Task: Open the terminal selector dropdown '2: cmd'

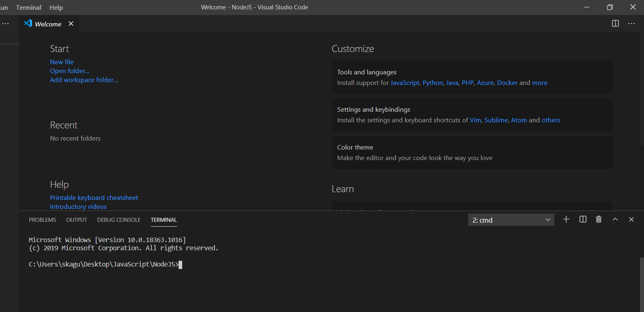Action: pyautogui.click(x=511, y=220)
